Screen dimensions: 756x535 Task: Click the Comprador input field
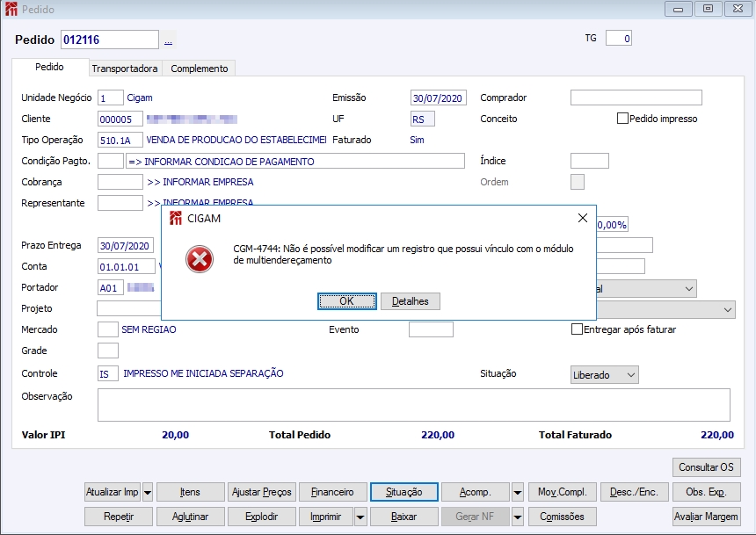tap(636, 98)
